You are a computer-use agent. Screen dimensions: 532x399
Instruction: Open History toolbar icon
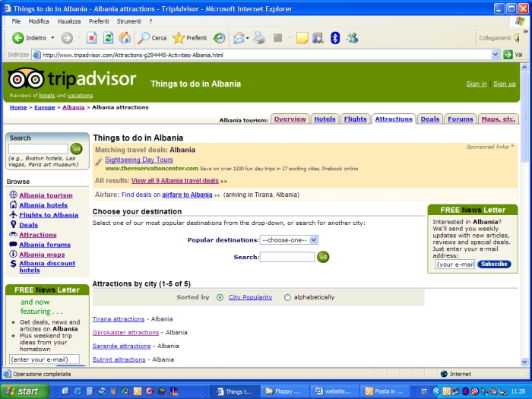tap(219, 38)
